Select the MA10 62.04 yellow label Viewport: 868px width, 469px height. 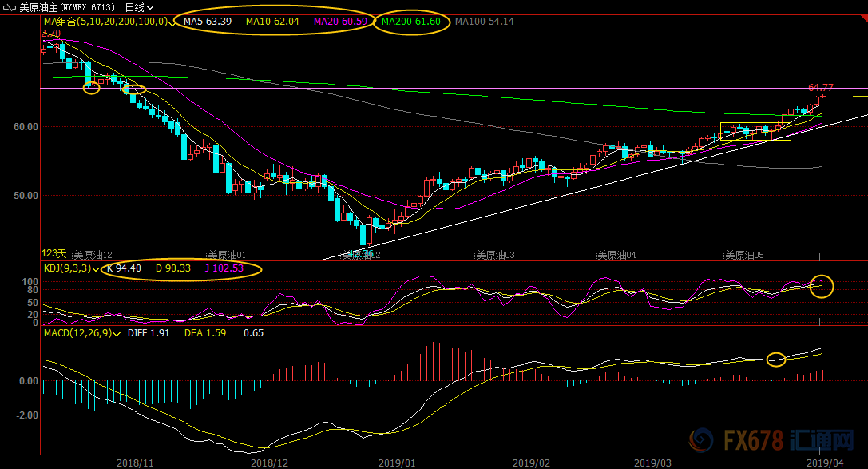point(272,22)
